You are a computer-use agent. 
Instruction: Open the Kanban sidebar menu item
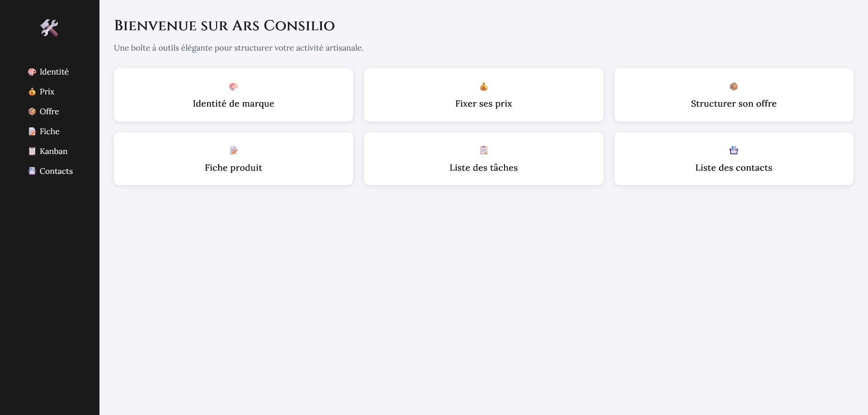pos(53,151)
